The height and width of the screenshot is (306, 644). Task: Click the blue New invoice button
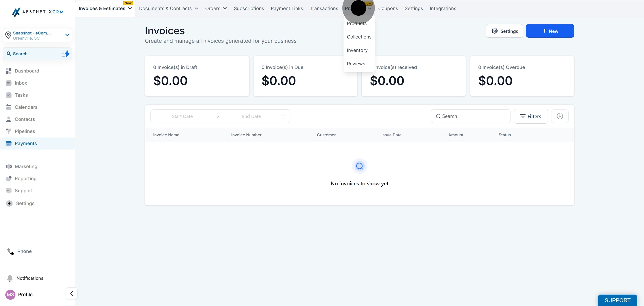550,31
